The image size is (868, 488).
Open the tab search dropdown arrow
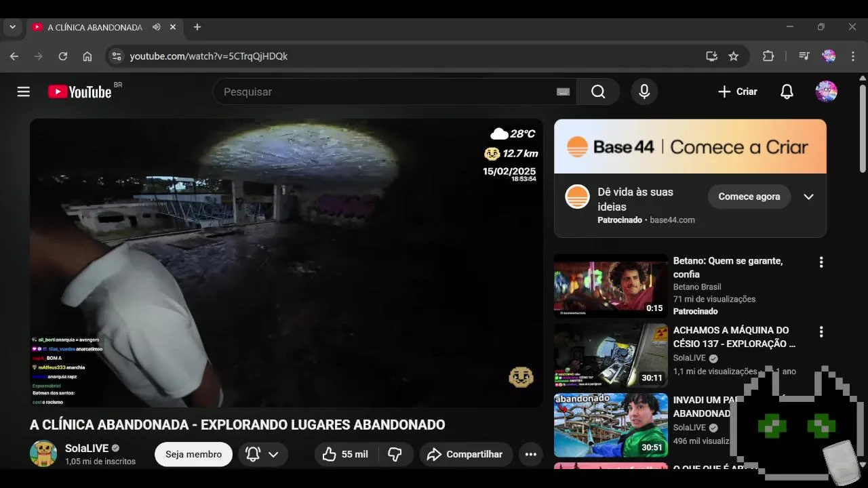12,27
